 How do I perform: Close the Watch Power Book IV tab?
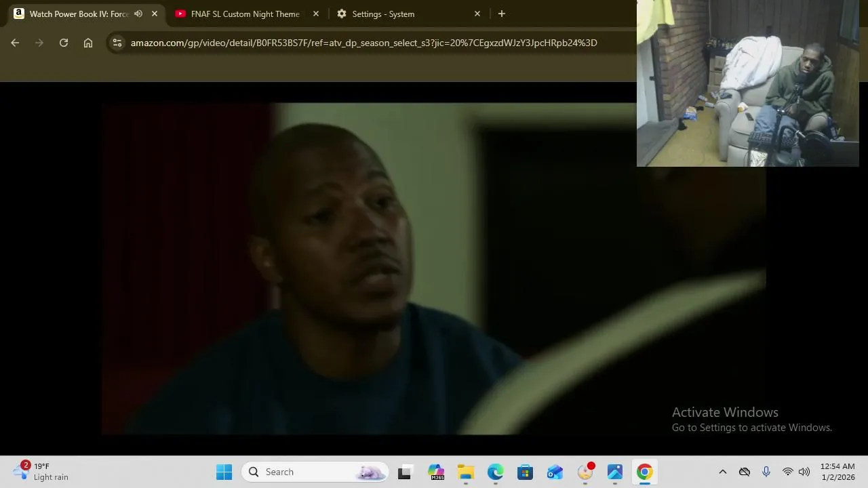[x=155, y=14]
